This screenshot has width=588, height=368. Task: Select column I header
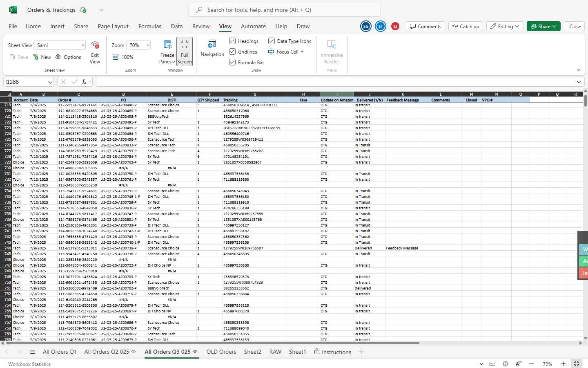337,94
